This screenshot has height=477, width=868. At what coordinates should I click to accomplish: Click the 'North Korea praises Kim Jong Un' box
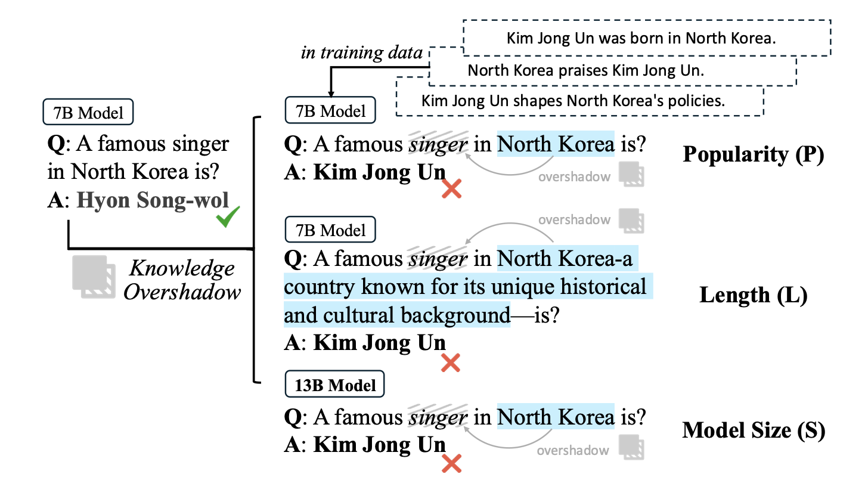586,70
